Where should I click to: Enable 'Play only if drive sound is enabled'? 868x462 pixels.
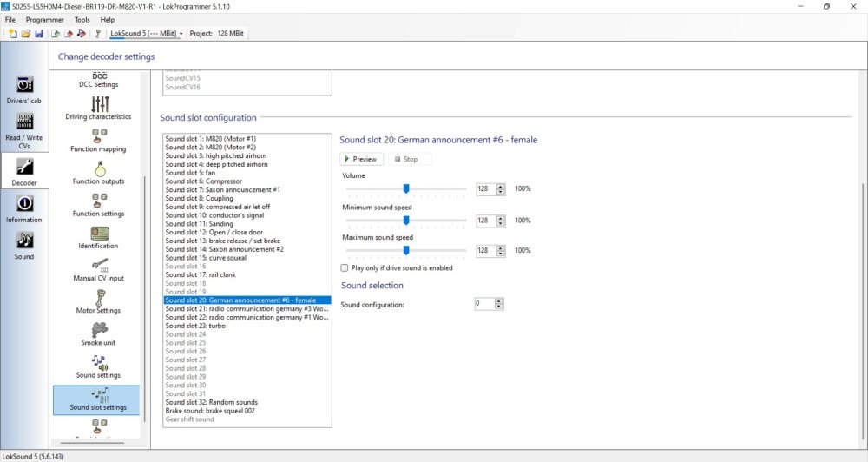pos(345,268)
